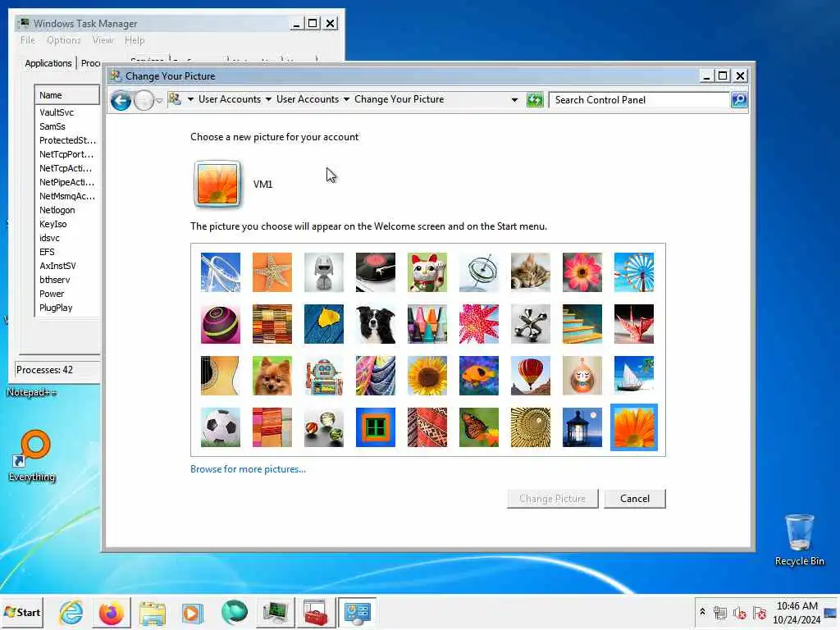Expand the dropdown arrow before Change Your Picture
The width and height of the screenshot is (840, 630).
pyautogui.click(x=347, y=99)
